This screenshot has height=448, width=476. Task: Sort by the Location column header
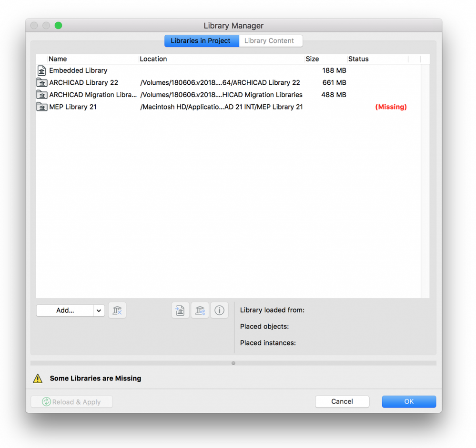coord(222,59)
